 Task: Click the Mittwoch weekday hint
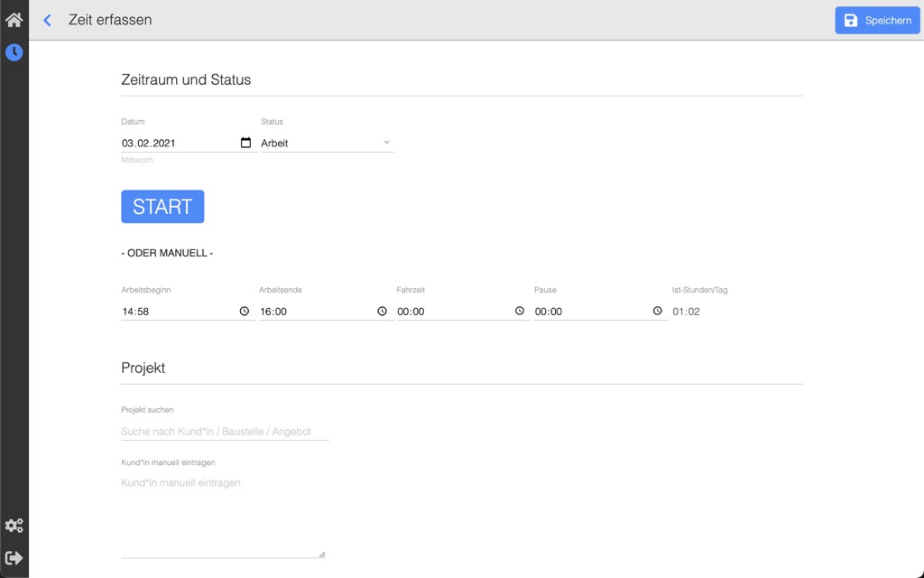137,160
